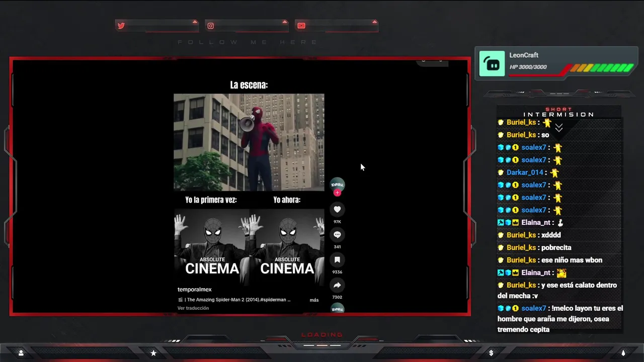Like the TikTok video with heart icon
Image resolution: width=644 pixels, height=362 pixels.
337,209
